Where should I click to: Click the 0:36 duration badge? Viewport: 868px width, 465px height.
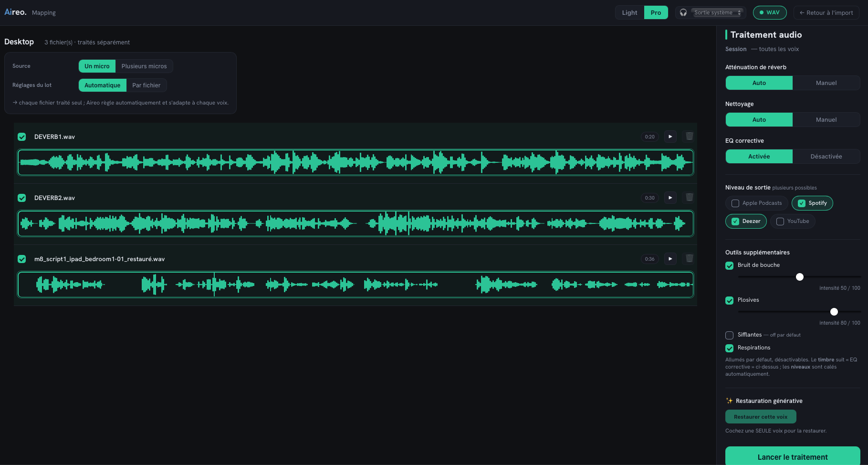tap(650, 259)
